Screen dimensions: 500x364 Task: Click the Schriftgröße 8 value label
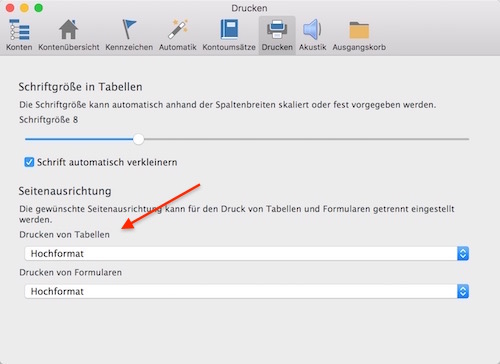[x=49, y=120]
